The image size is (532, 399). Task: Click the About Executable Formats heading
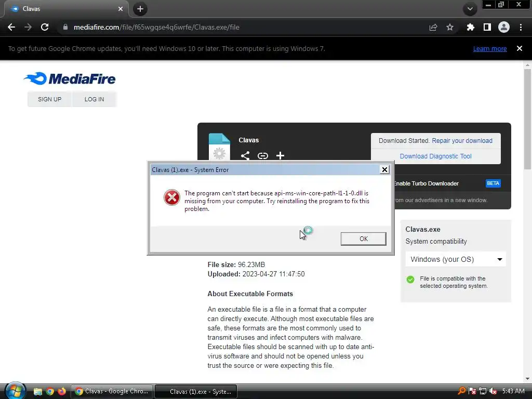pos(250,294)
